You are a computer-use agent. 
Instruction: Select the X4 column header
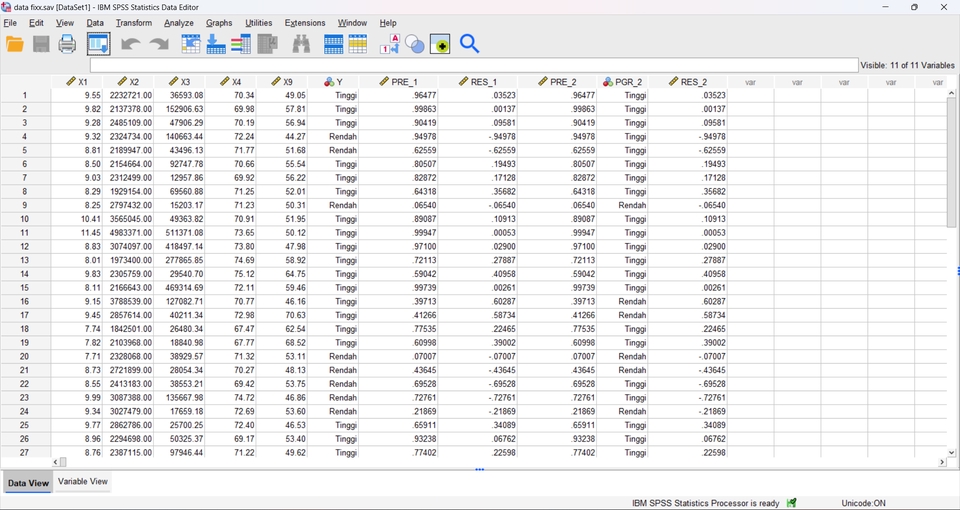[x=231, y=81]
